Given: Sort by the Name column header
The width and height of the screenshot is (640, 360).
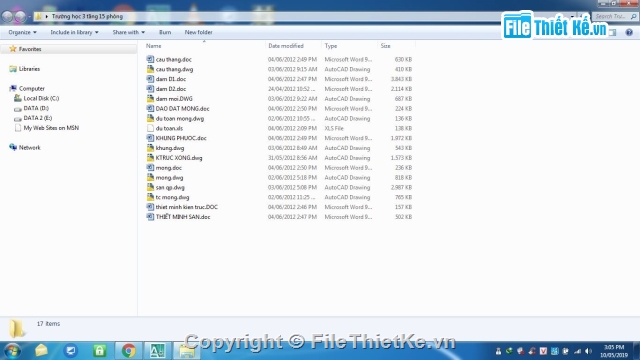Looking at the screenshot, I should click(153, 46).
